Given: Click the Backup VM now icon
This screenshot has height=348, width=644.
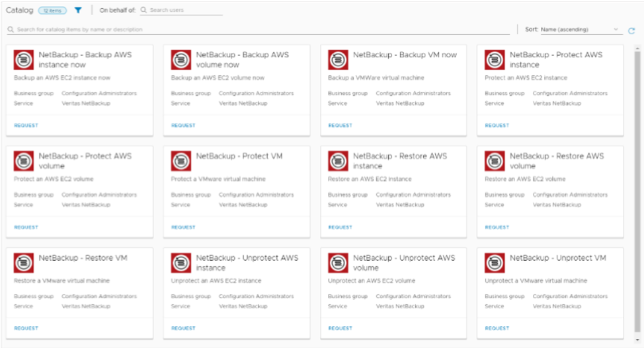Looking at the screenshot, I should [338, 60].
